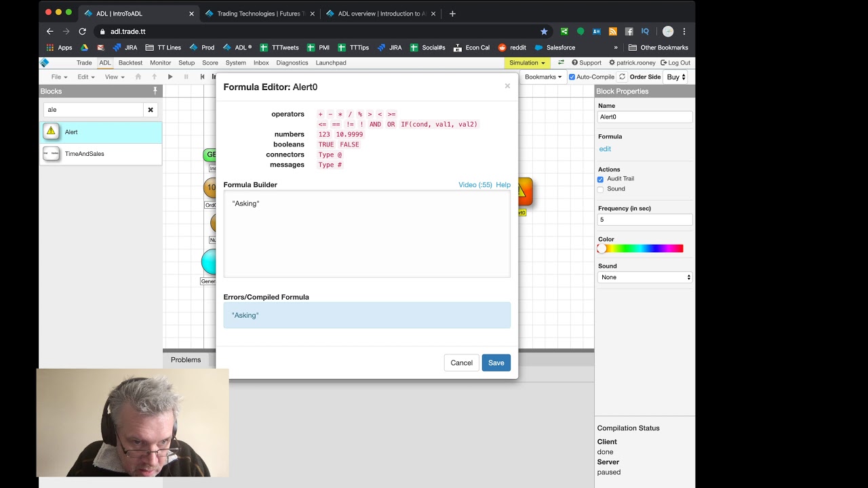Enable the Sound action checkbox
The width and height of the screenshot is (868, 488).
click(x=601, y=189)
